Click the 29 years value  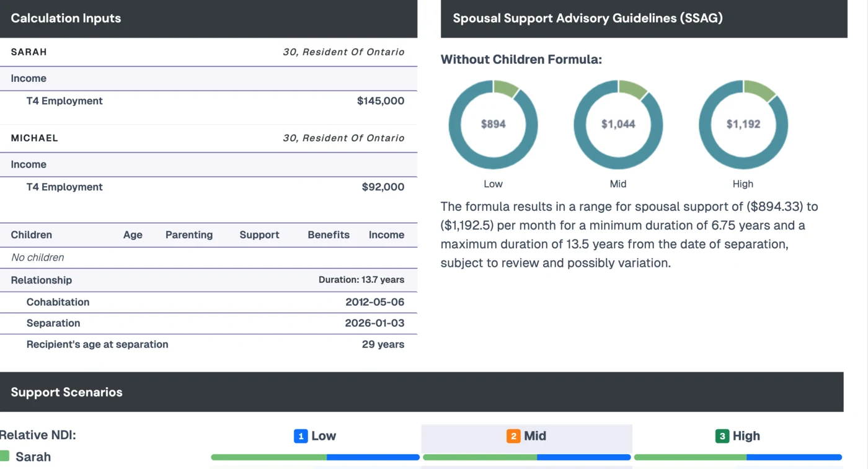(383, 345)
